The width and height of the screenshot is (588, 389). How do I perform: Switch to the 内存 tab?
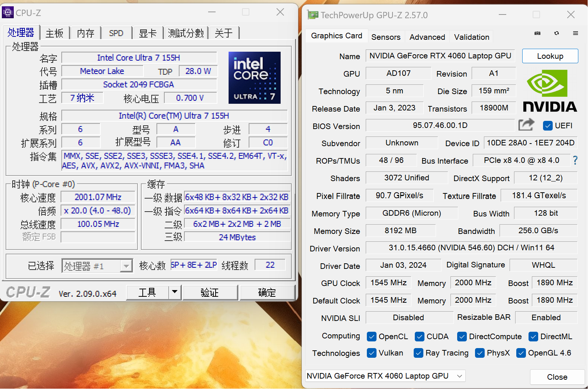pos(86,33)
